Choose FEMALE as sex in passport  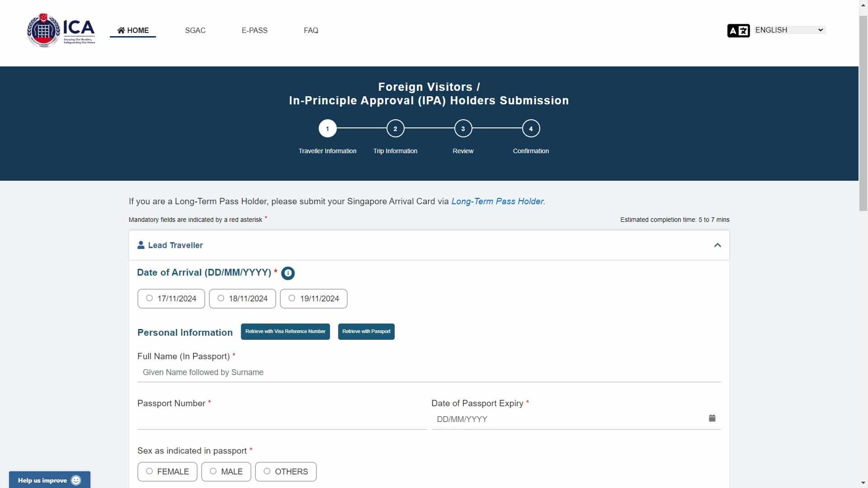click(167, 471)
